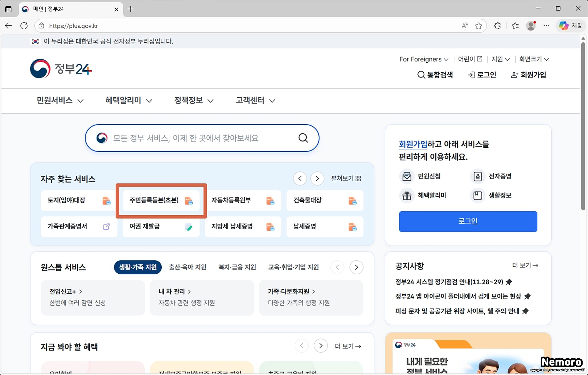This screenshot has width=588, height=375.
Task: Click browser favorites star icon
Action: tap(478, 26)
